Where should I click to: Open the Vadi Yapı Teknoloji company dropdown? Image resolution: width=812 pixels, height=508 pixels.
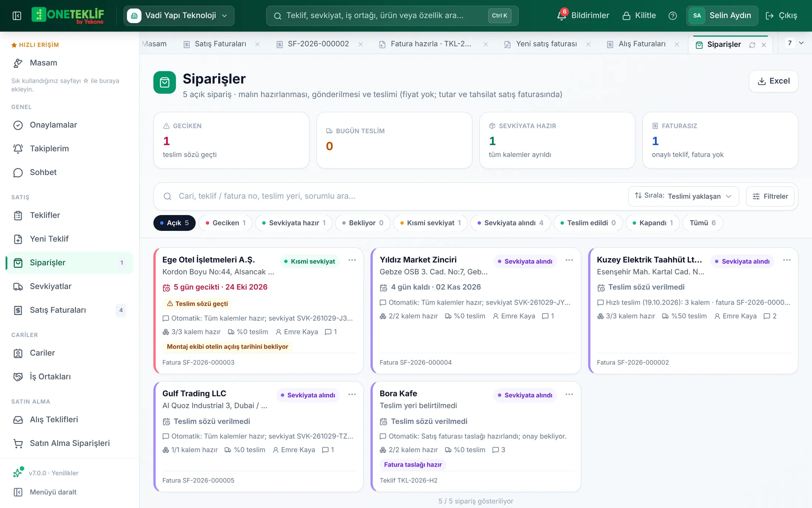179,16
